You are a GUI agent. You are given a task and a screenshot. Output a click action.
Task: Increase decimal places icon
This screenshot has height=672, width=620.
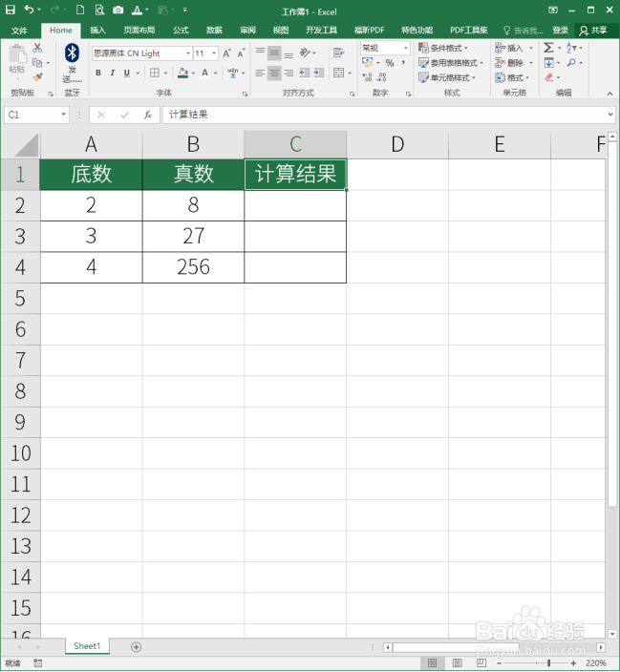367,77
